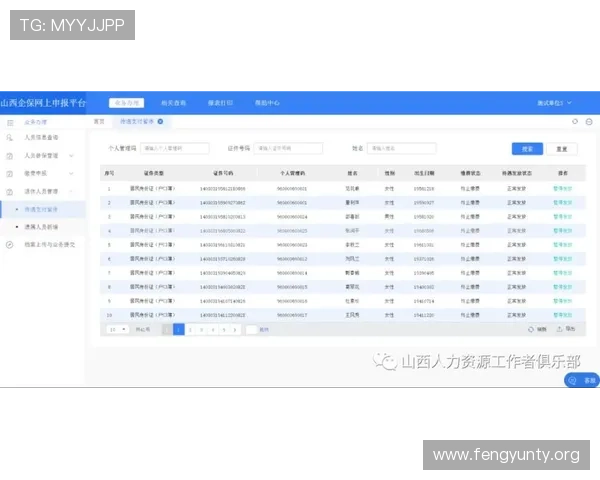Click the 缴费申报 sidebar icon

pyautogui.click(x=10, y=174)
